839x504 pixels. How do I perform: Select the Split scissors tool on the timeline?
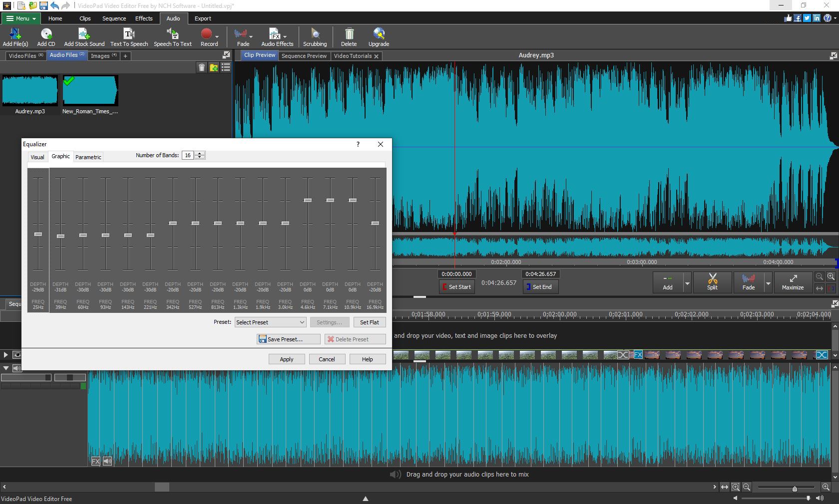712,282
